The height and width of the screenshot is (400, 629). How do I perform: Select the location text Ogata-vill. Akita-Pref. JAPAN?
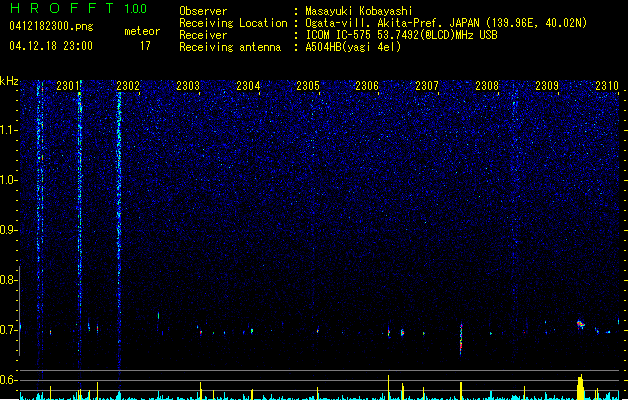(x=392, y=23)
